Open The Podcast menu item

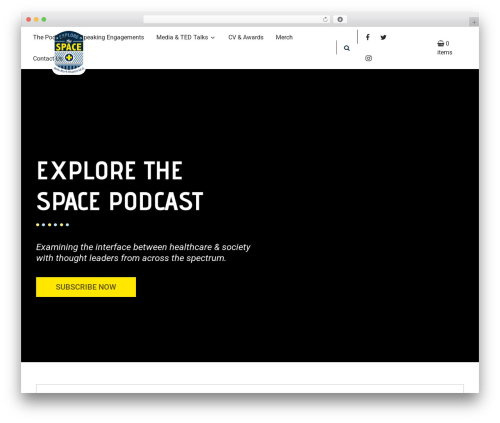point(43,37)
